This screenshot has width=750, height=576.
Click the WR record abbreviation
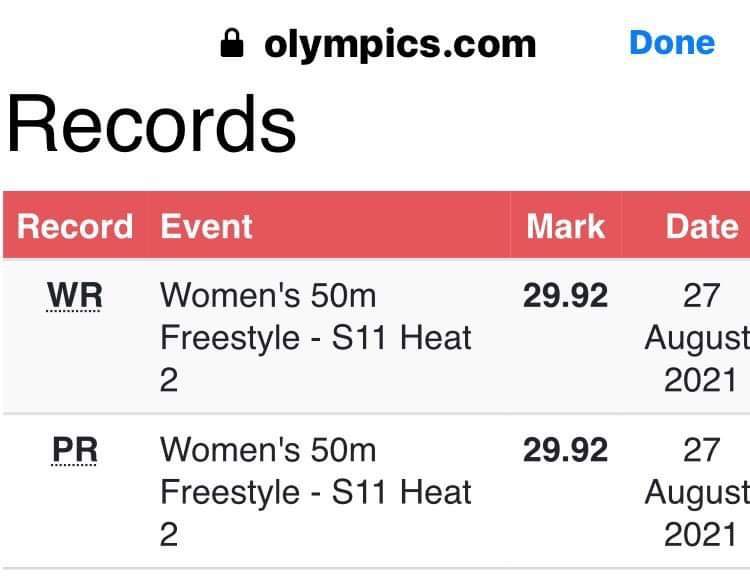tap(75, 296)
